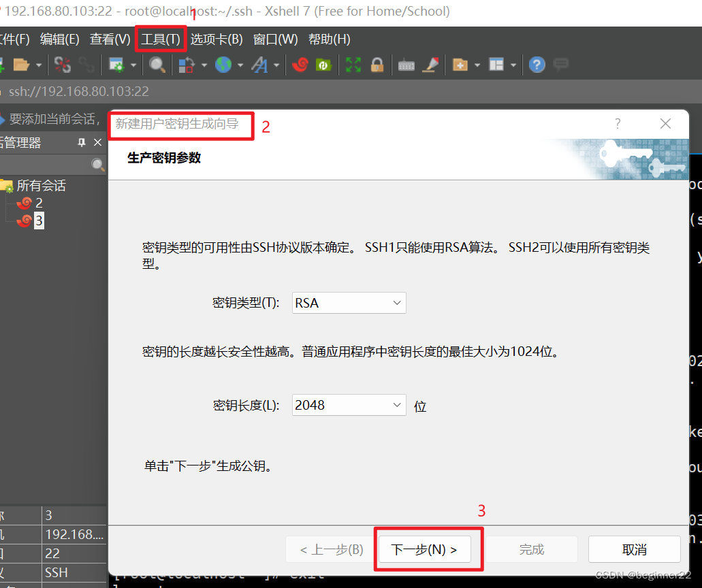This screenshot has height=588, width=702.
Task: Select the 所有会话 folder
Action: tap(41, 185)
